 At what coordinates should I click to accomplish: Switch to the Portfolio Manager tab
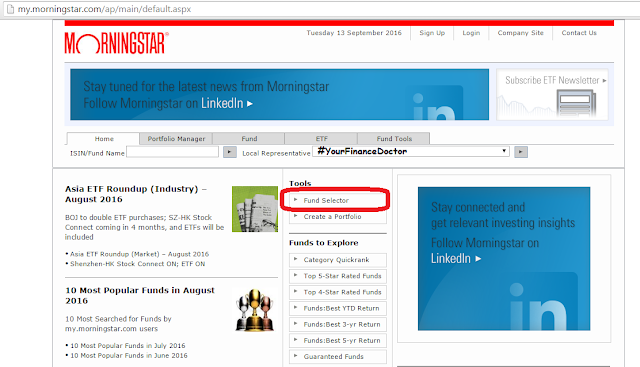coord(176,139)
